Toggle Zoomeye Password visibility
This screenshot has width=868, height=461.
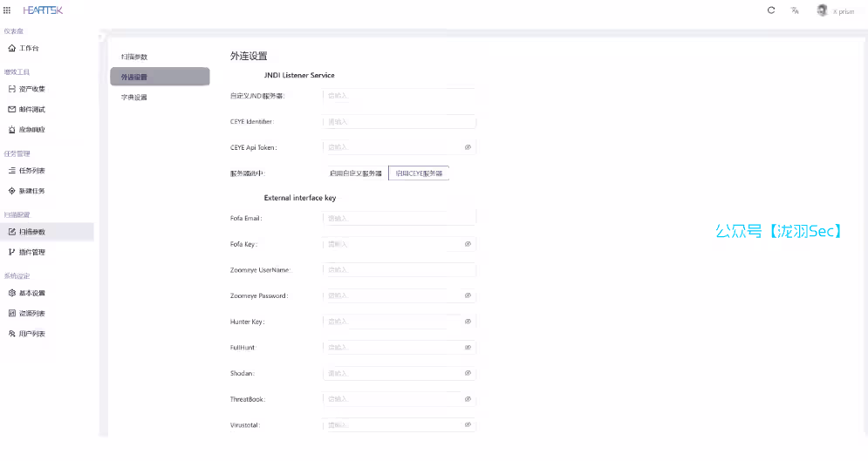pos(468,295)
